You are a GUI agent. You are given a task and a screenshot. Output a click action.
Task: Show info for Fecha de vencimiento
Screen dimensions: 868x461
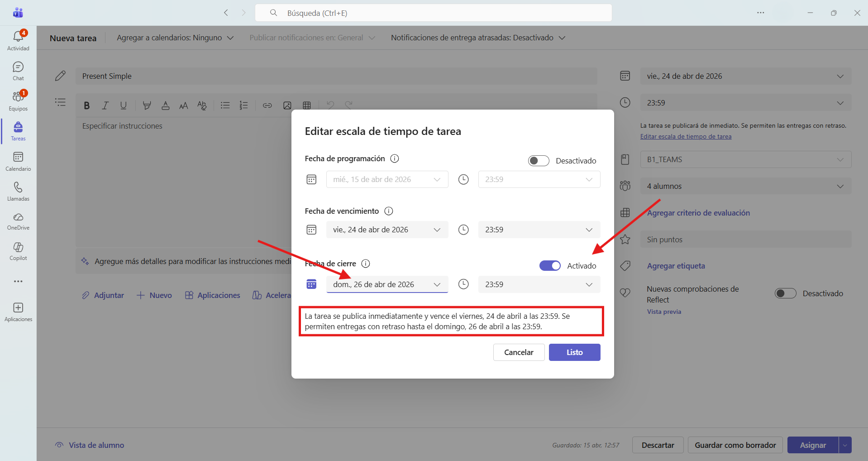pyautogui.click(x=389, y=211)
